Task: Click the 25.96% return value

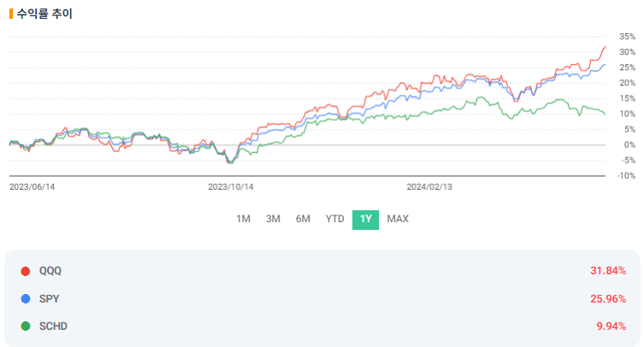Action: (x=608, y=298)
